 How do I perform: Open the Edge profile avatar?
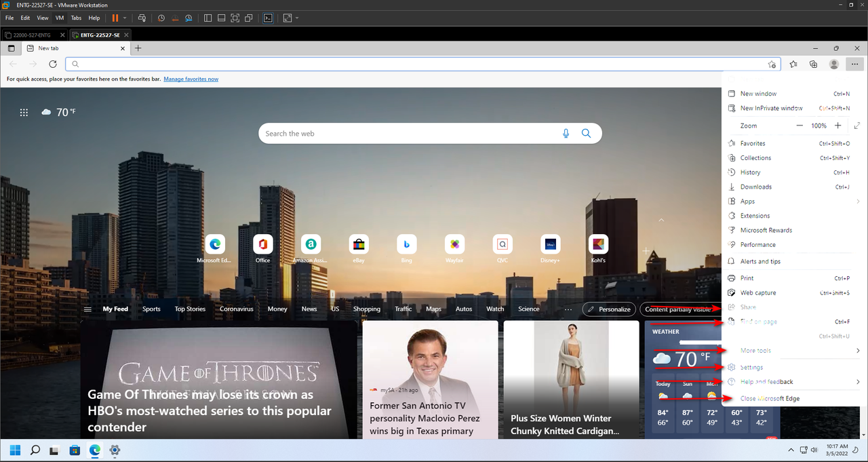(834, 64)
